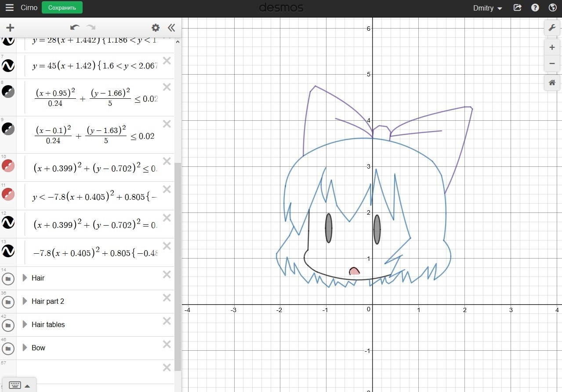Delete the Bow folder
Viewport: 562px width, 392px height.
click(x=167, y=345)
